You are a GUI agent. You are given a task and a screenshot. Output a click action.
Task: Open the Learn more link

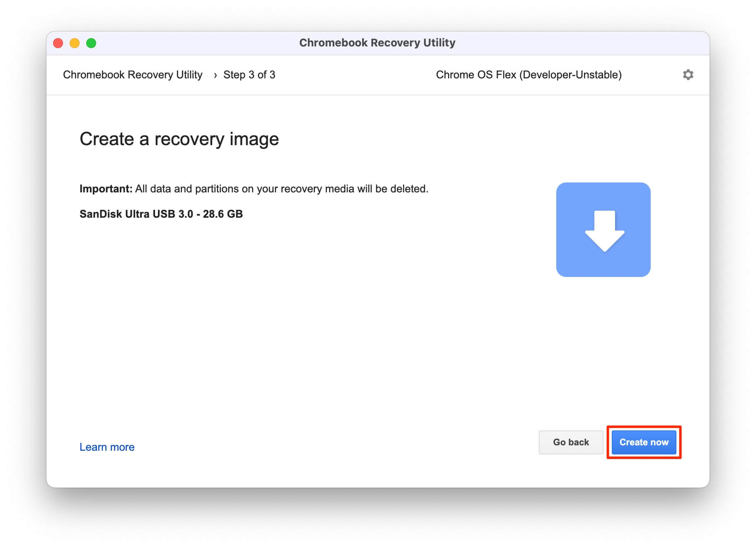point(107,447)
